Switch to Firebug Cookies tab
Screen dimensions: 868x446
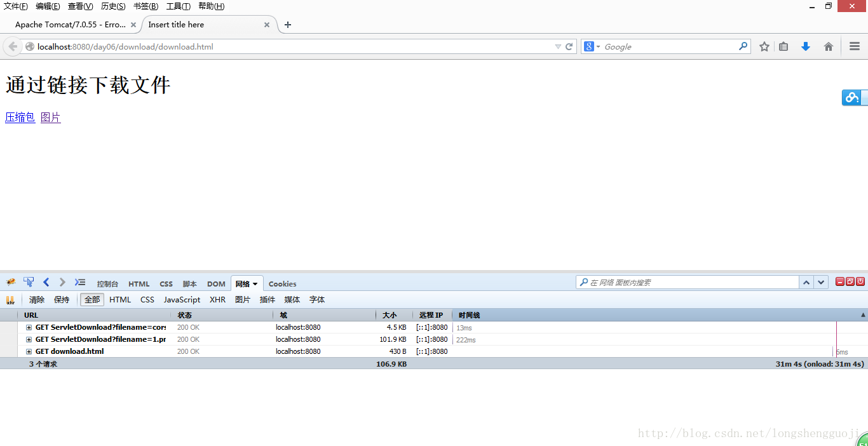[x=282, y=284]
